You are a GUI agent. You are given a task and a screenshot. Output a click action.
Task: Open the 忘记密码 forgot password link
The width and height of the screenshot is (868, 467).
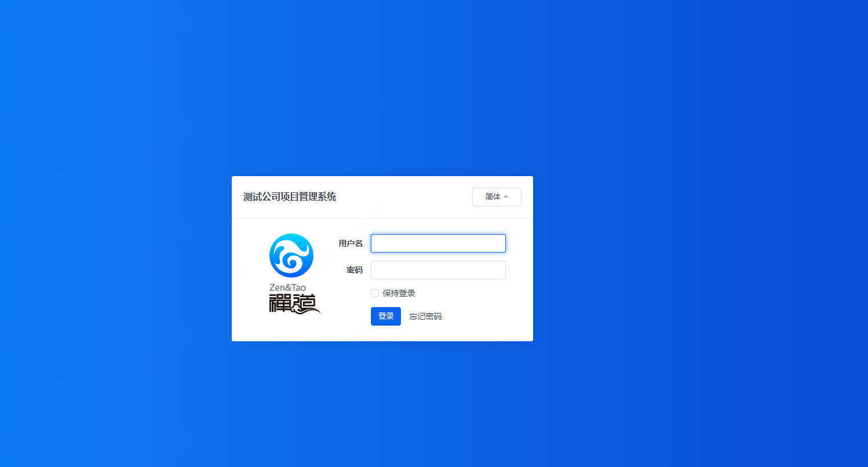point(425,316)
